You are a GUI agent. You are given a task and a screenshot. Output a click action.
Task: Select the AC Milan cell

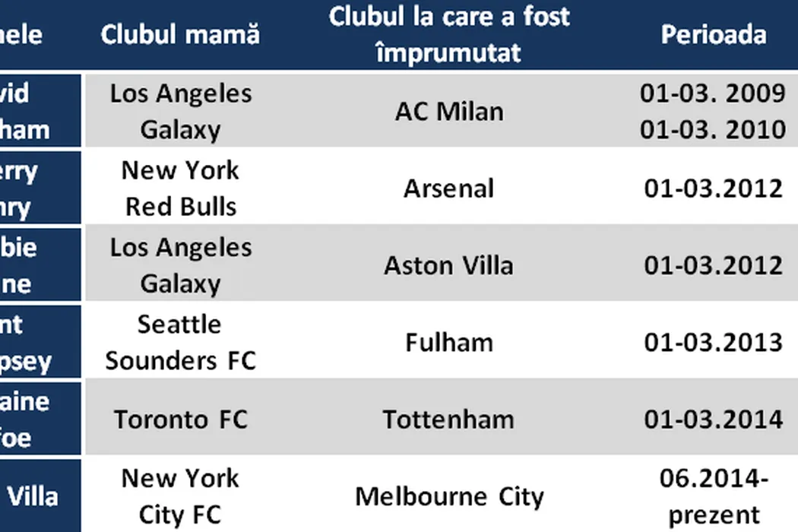coord(449,111)
